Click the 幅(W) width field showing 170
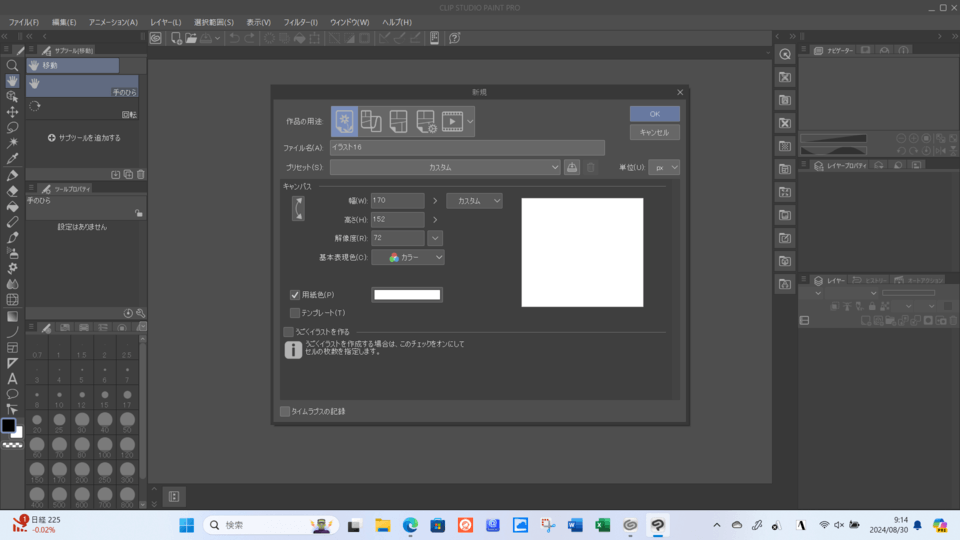 click(x=397, y=201)
